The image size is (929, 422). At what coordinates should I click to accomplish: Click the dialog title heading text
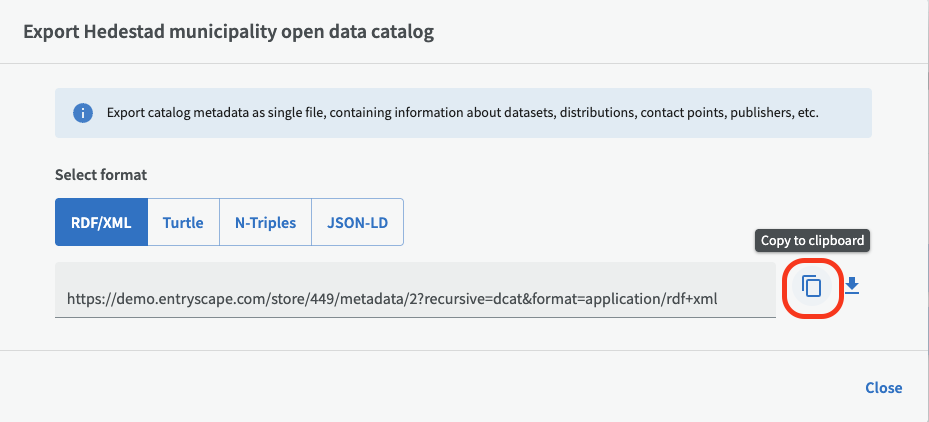point(228,32)
